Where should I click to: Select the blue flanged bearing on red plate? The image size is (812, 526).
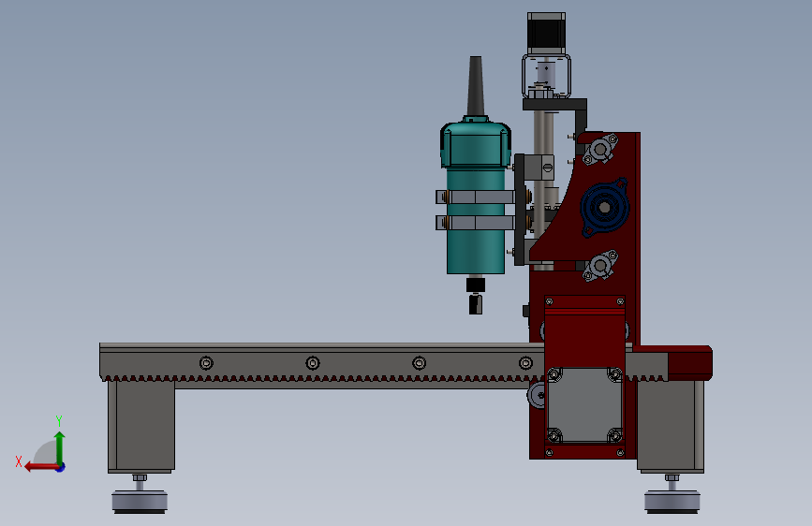click(x=604, y=208)
